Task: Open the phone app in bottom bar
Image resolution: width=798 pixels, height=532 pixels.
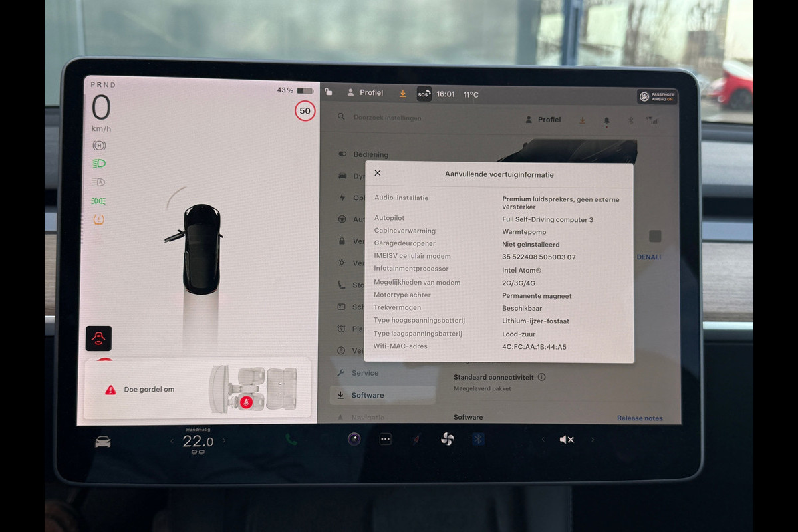Action: (x=291, y=439)
